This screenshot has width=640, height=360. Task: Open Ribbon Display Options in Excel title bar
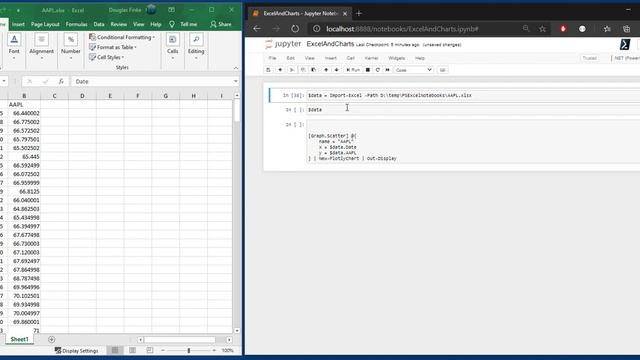click(x=171, y=10)
